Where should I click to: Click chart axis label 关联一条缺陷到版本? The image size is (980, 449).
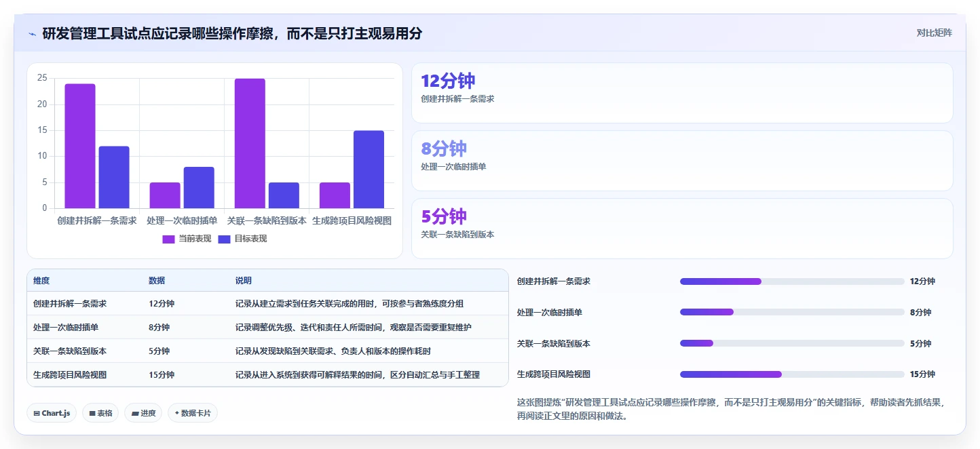pos(267,221)
